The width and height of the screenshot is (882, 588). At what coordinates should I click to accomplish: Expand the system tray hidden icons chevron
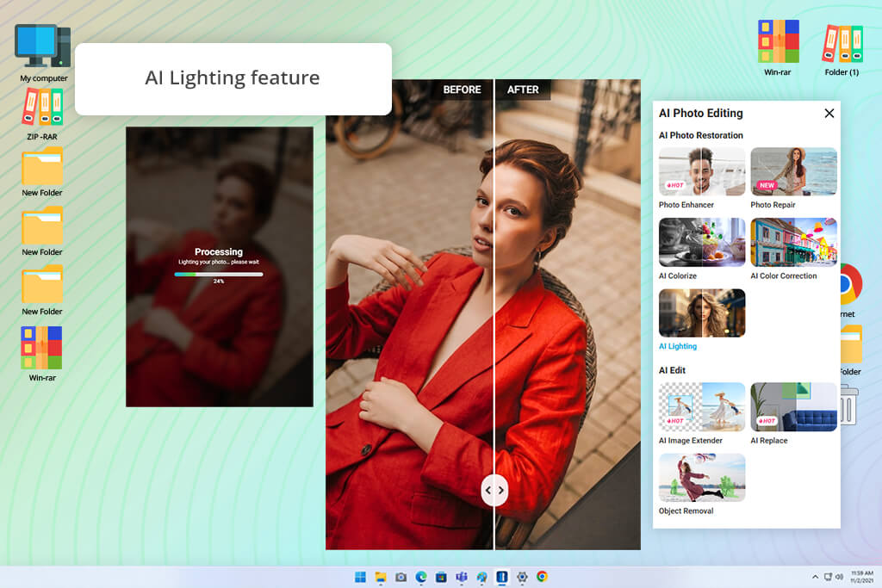[x=815, y=577]
